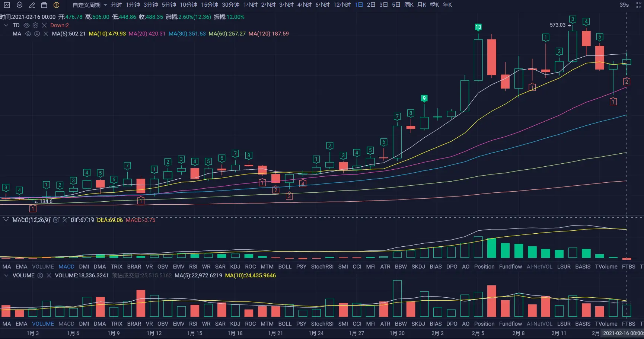Switch to the 1小时 timeframe
The image size is (644, 339).
(x=250, y=5)
